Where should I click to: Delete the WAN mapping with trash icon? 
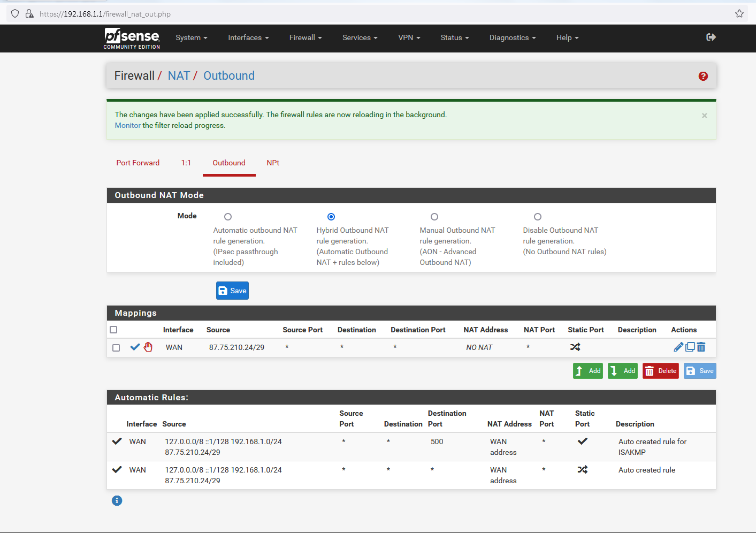point(701,347)
